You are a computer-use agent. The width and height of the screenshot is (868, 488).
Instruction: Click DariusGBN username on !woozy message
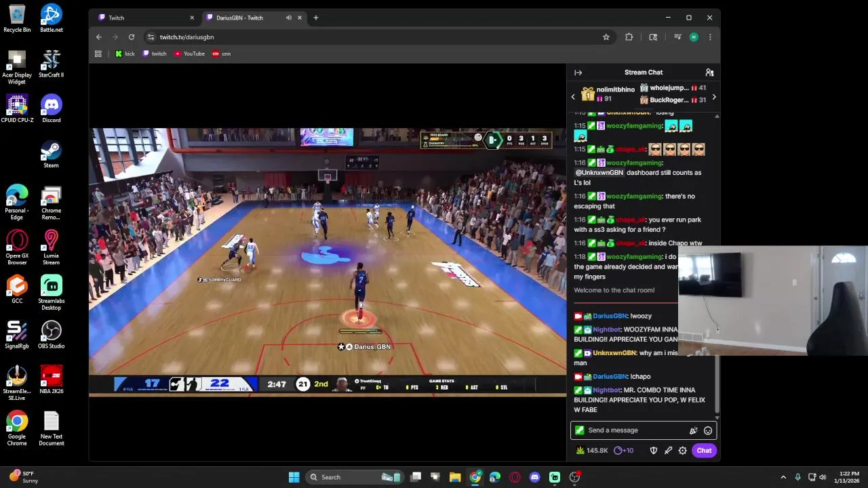610,317
